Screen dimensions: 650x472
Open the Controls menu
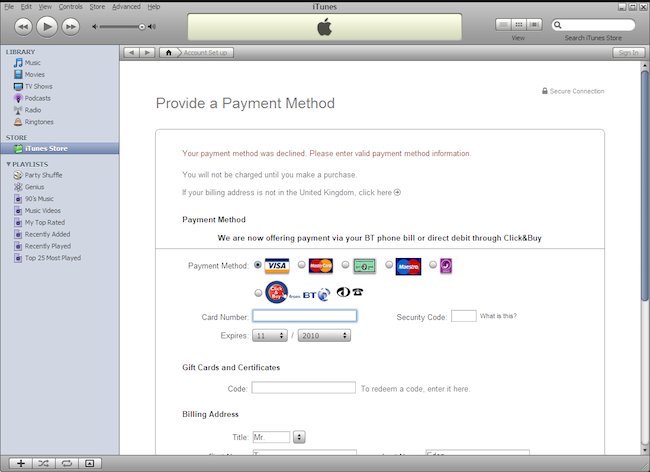point(70,7)
